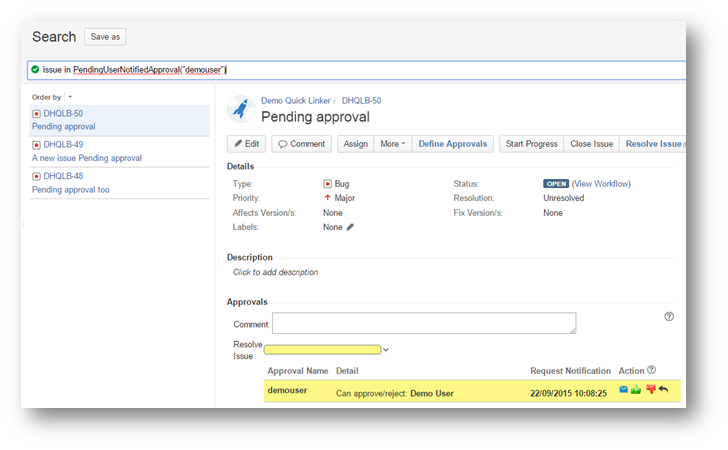The image size is (728, 450).
Task: Click into the approval Comment text box
Action: [424, 323]
